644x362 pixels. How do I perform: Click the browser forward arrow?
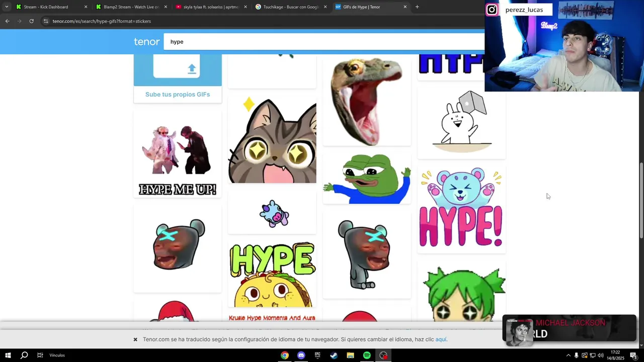[x=19, y=21]
